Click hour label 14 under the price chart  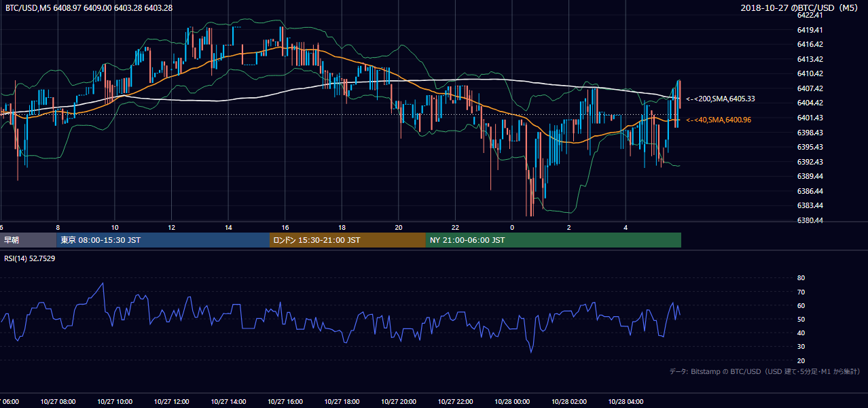[x=228, y=227]
